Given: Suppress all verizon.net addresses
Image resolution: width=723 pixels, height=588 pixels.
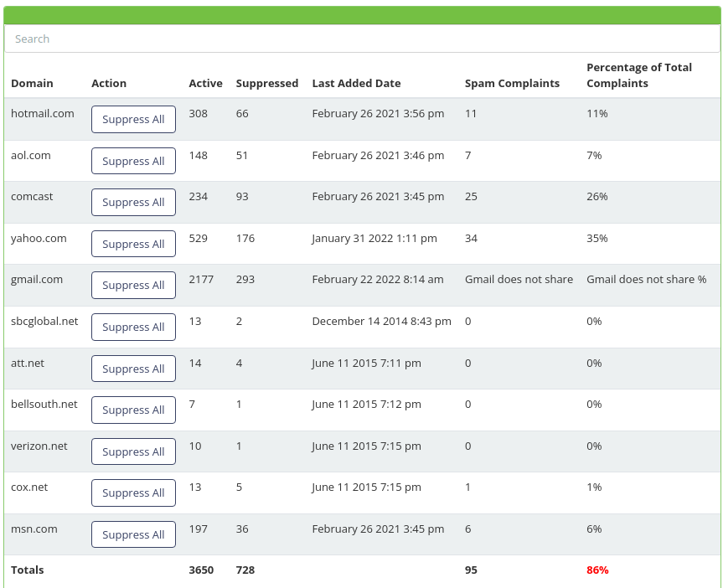Looking at the screenshot, I should pyautogui.click(x=133, y=451).
